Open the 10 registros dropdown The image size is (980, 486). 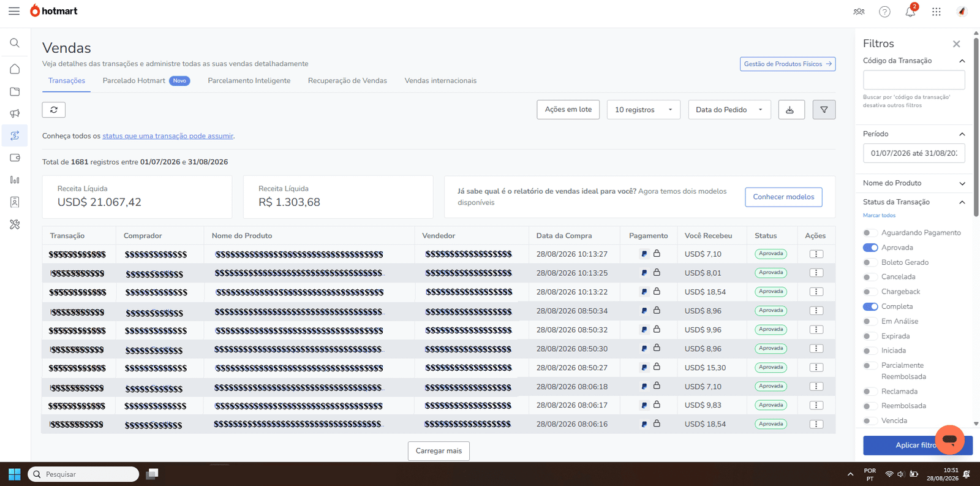pos(643,110)
